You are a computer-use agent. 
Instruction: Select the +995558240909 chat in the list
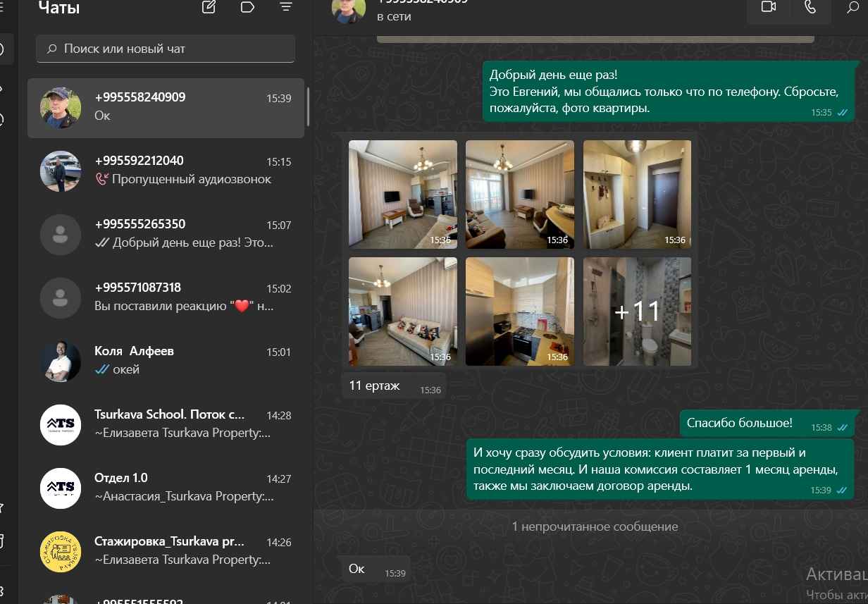[x=166, y=108]
